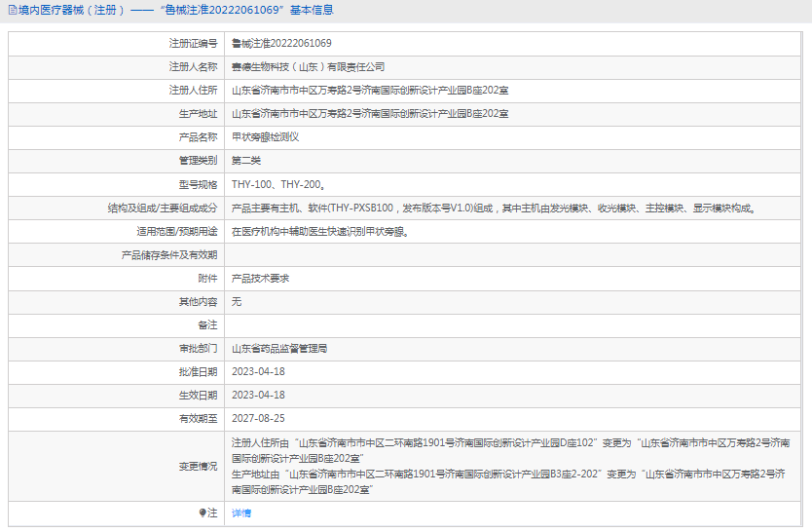Select expiry date 2027-08-25
The width and height of the screenshot is (812, 532).
tap(258, 419)
